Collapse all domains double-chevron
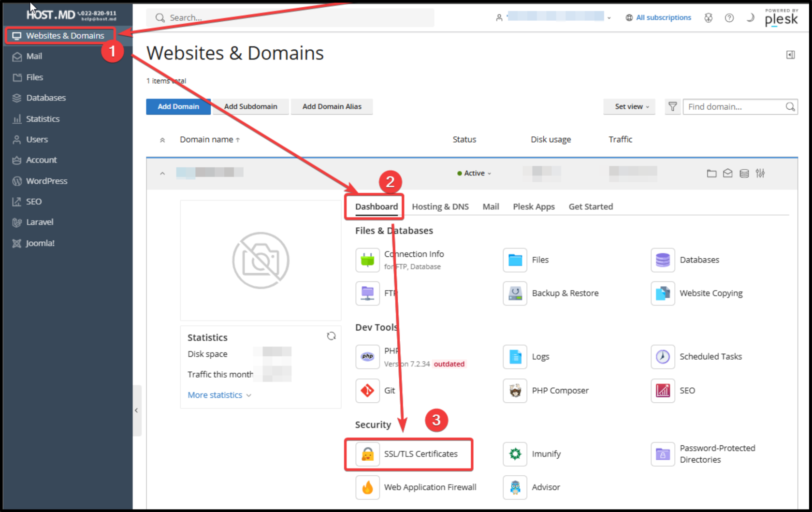Screen dimensions: 812x512 tap(162, 140)
